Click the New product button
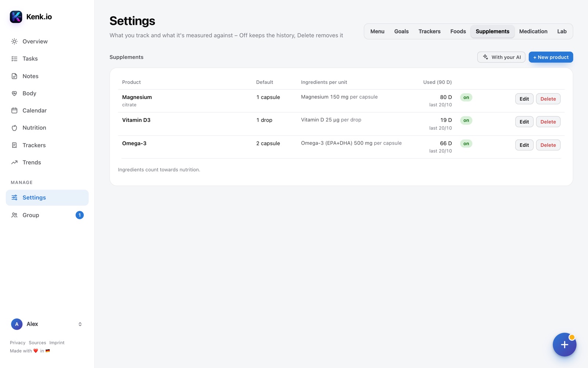This screenshot has height=368, width=588. (551, 57)
